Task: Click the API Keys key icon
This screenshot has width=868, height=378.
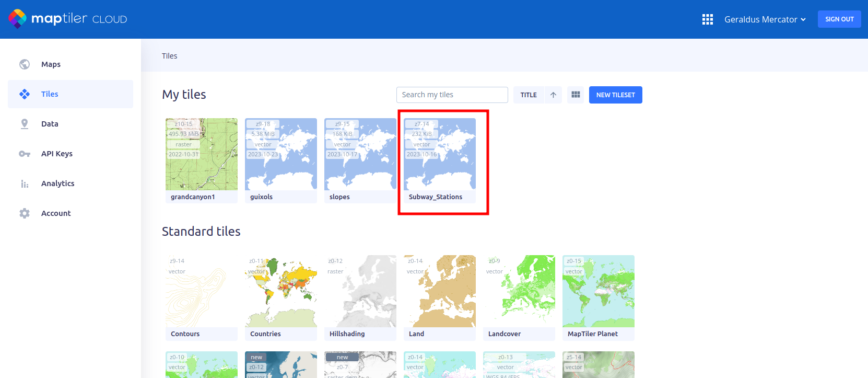Action: [25, 154]
